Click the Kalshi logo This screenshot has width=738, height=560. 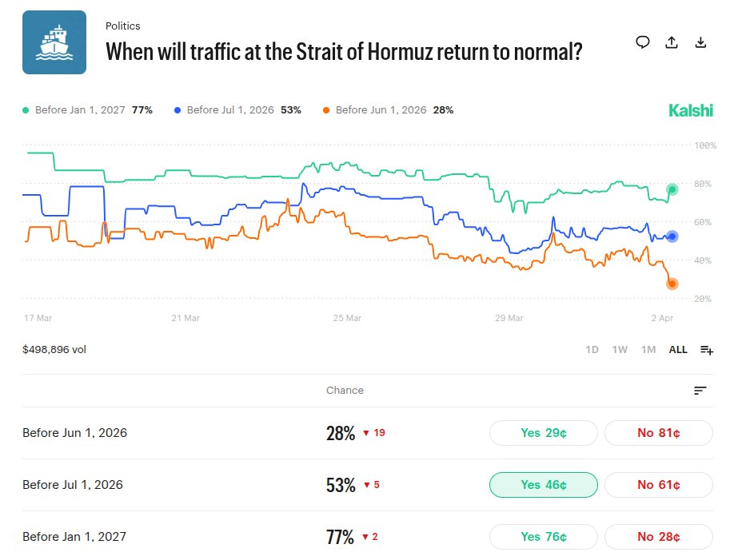click(x=690, y=110)
